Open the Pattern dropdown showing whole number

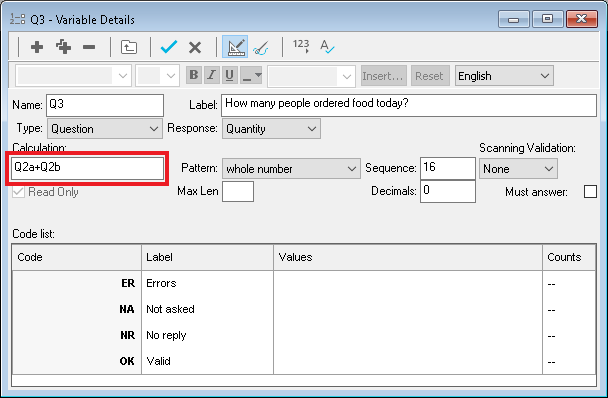coord(291,168)
